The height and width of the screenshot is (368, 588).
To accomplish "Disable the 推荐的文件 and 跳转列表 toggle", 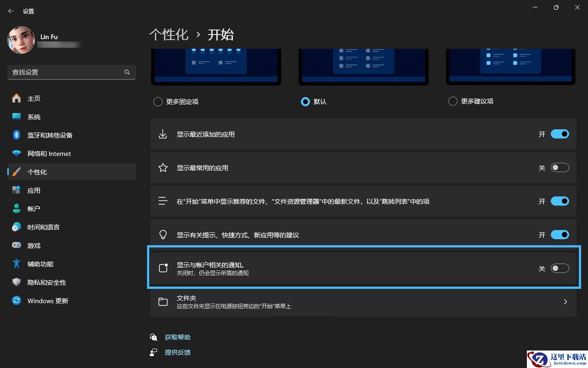I will point(560,201).
